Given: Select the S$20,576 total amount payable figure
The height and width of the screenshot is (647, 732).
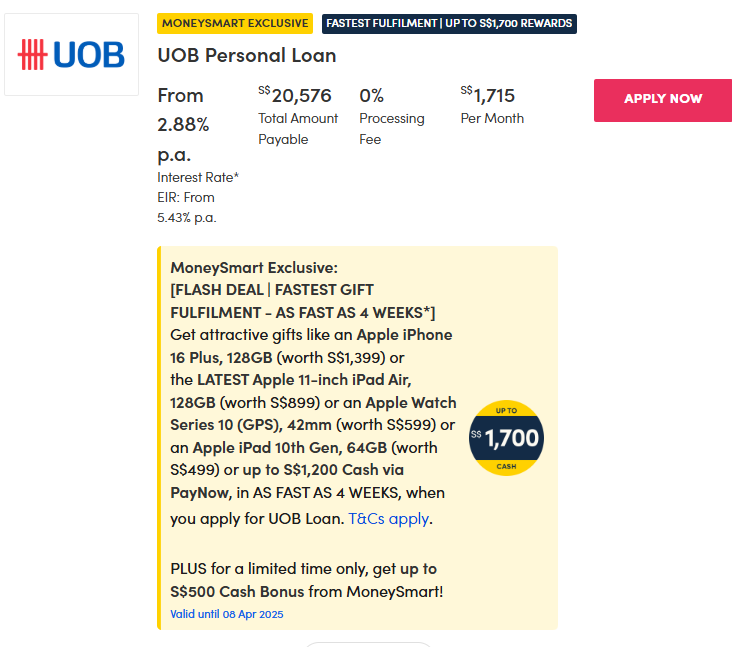Looking at the screenshot, I should (x=295, y=95).
